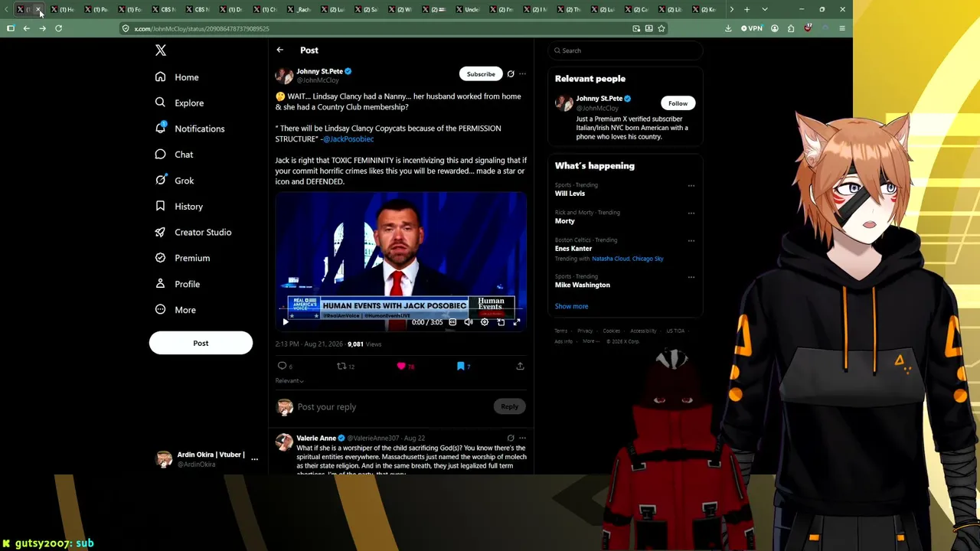Image resolution: width=980 pixels, height=551 pixels.
Task: Toggle the browser VPN indicator
Action: 752,28
